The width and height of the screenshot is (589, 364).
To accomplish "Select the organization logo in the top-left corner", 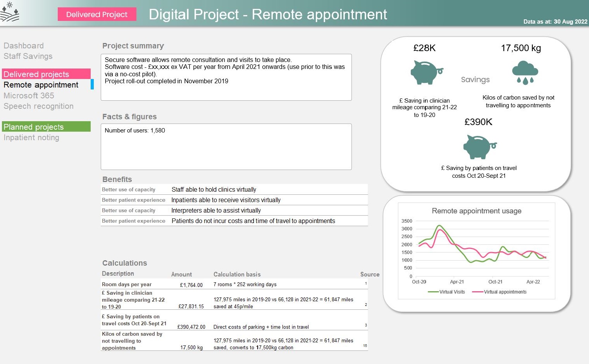I will 10,12.
